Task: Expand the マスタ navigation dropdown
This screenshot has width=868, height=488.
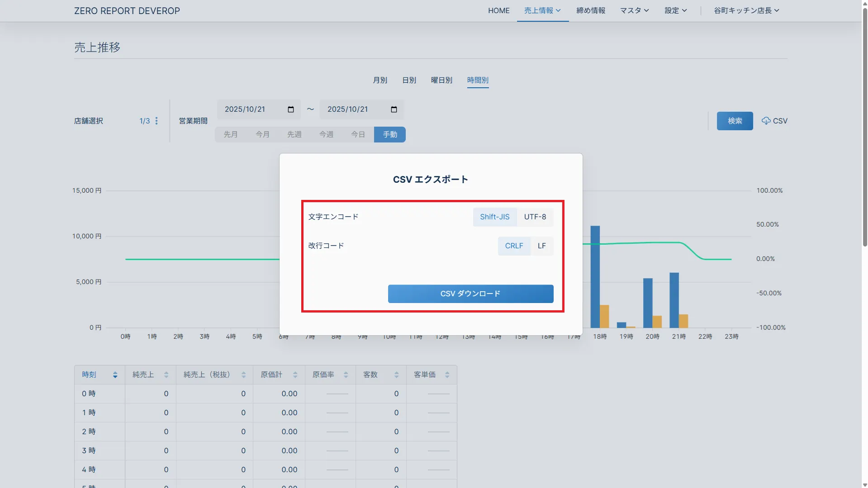Action: tap(634, 10)
